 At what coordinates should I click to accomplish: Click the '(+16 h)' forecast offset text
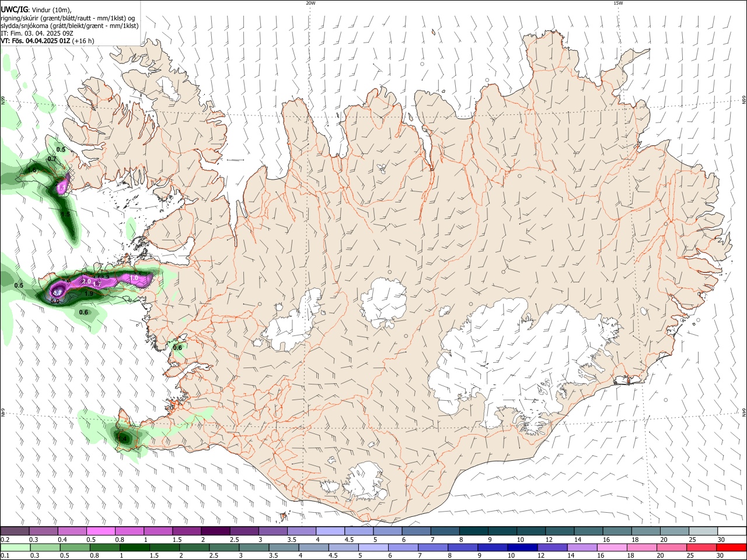[84, 41]
